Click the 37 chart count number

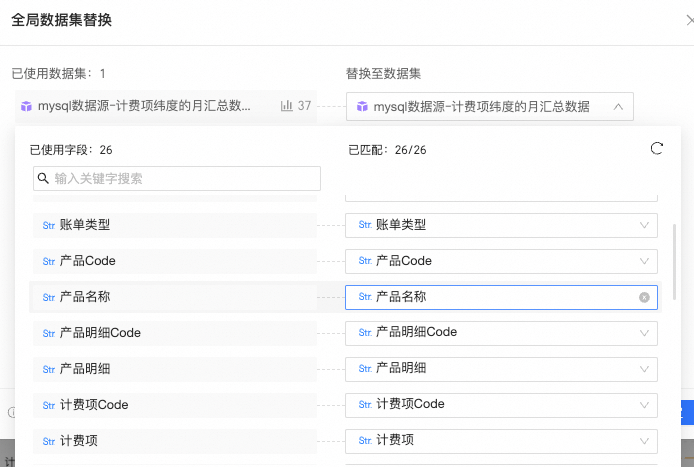(305, 106)
